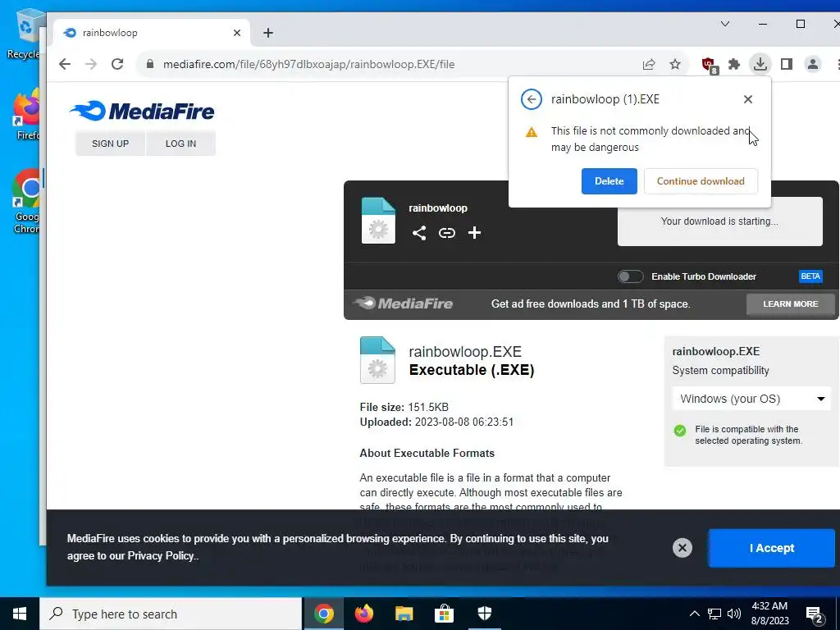Open Windows Start menu
840x630 pixels.
[x=20, y=614]
